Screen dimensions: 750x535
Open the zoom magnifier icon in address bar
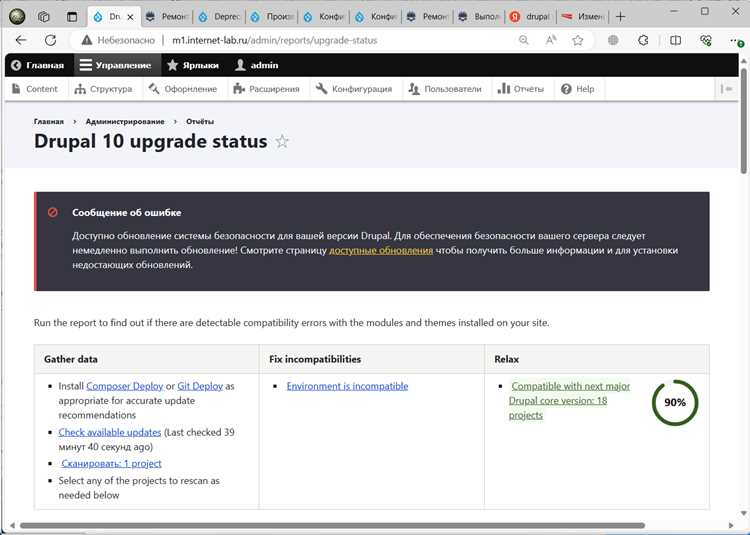524,40
